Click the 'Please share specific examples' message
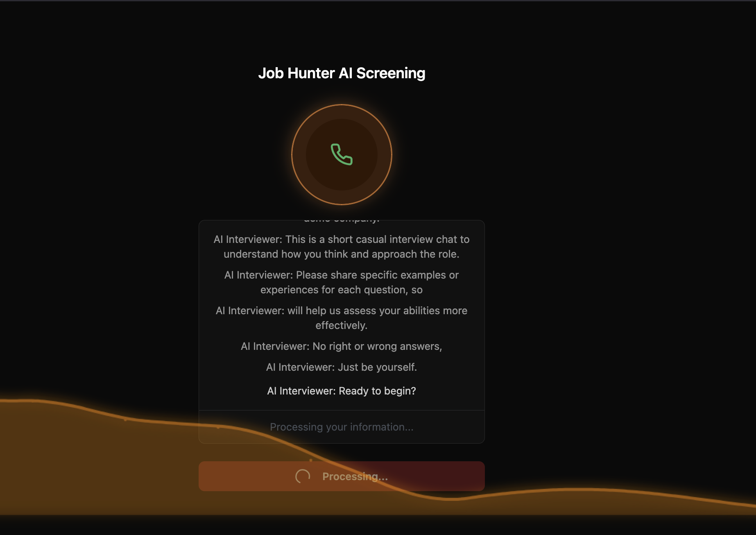 coord(342,282)
